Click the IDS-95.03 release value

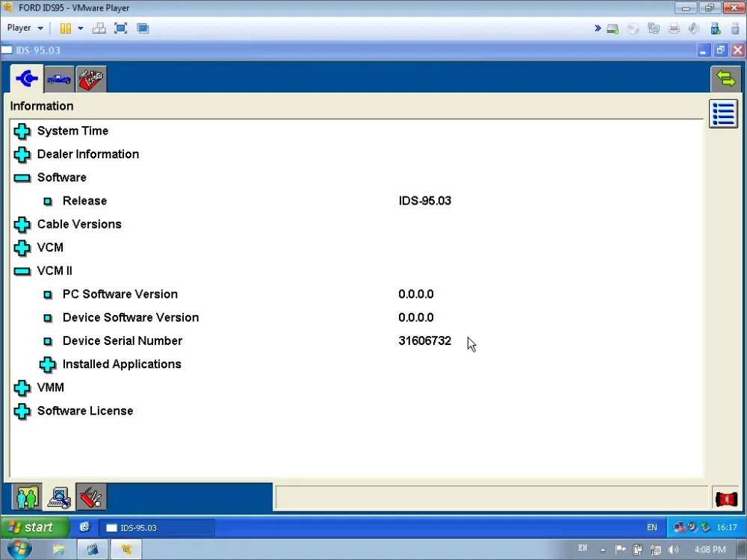tap(424, 201)
